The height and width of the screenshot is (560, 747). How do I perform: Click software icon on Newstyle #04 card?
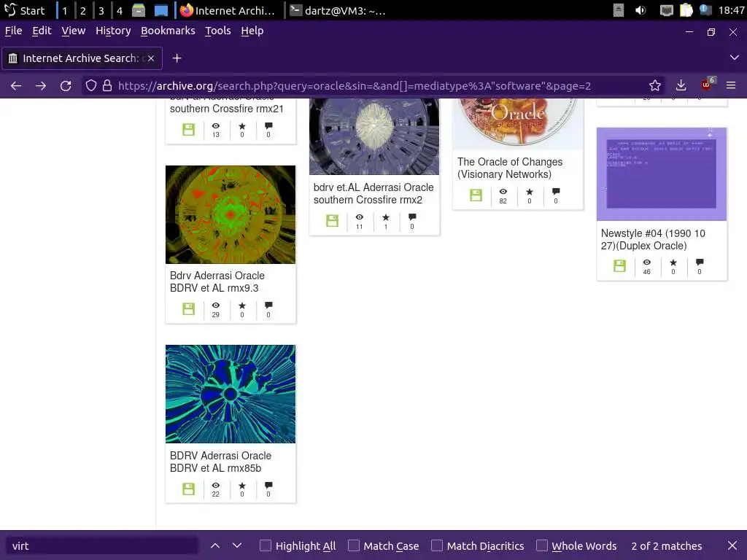click(x=620, y=265)
